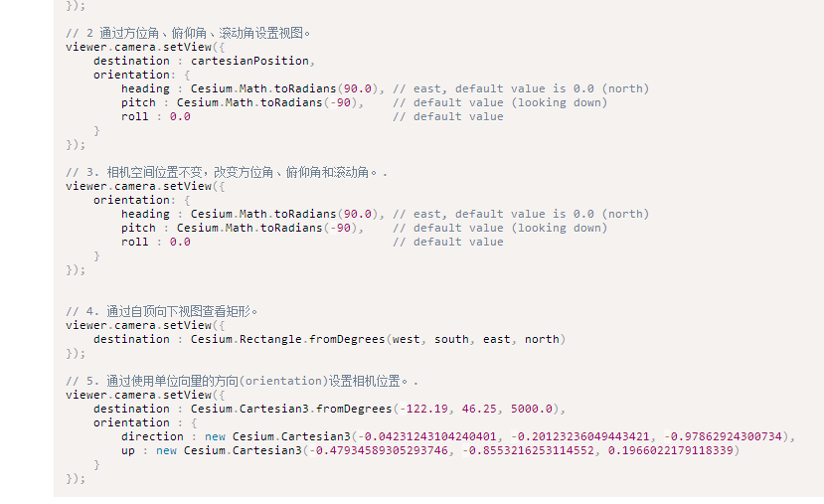
Task: Click the second roll 0.0 value
Action: pyautogui.click(x=180, y=243)
